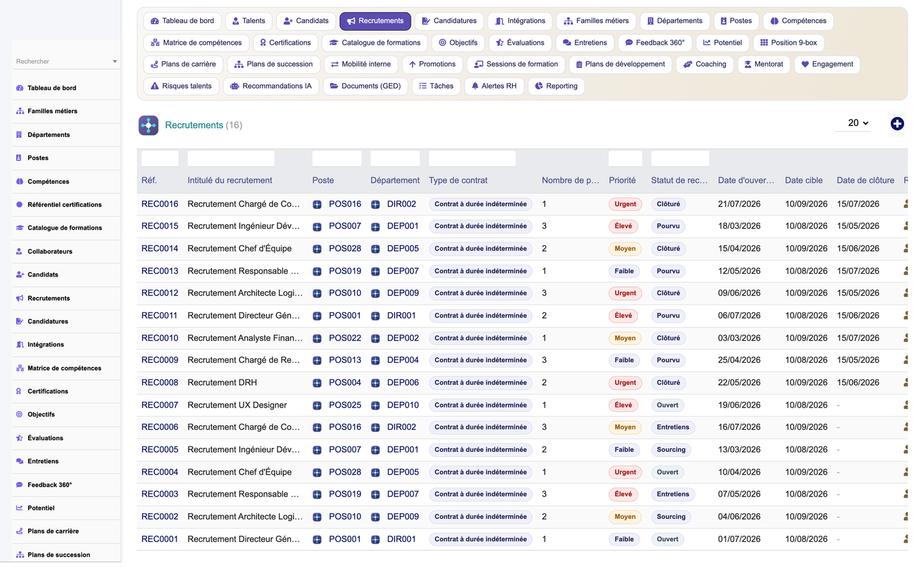The width and height of the screenshot is (924, 572).
Task: Open the Recommandations IA tab
Action: coord(270,86)
